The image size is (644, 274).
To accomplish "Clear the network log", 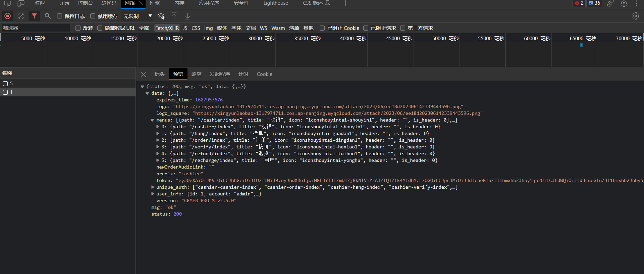I will (x=21, y=16).
